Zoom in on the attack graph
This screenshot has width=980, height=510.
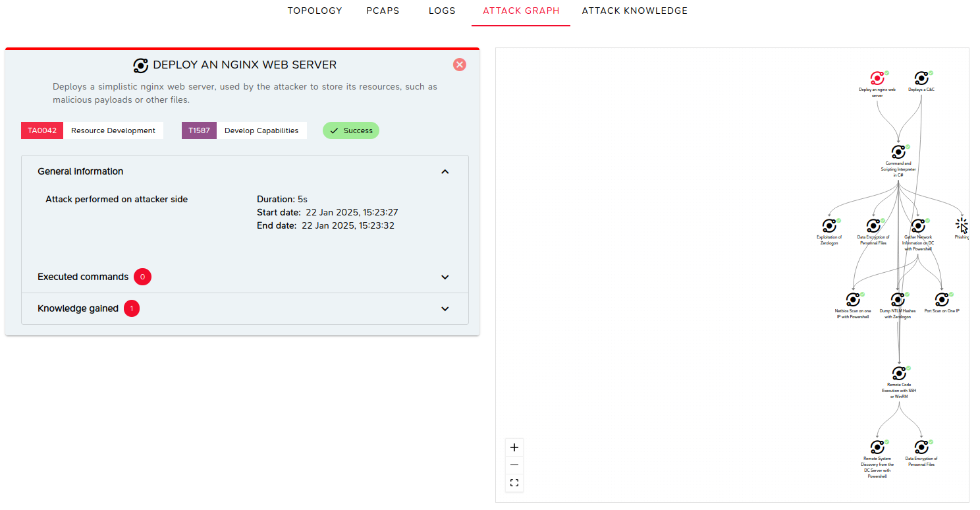point(514,447)
